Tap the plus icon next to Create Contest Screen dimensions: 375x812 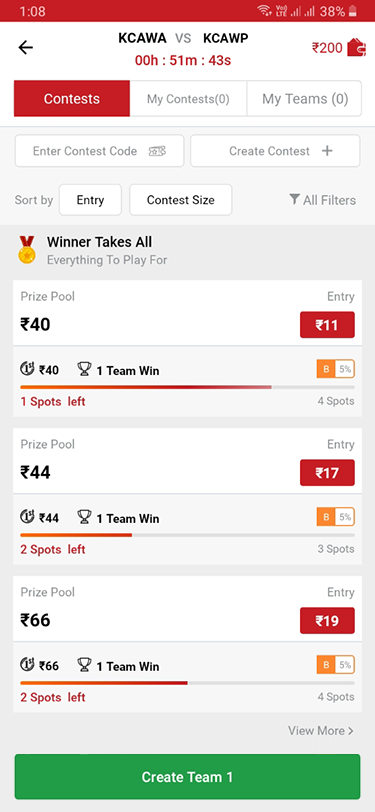(x=327, y=151)
